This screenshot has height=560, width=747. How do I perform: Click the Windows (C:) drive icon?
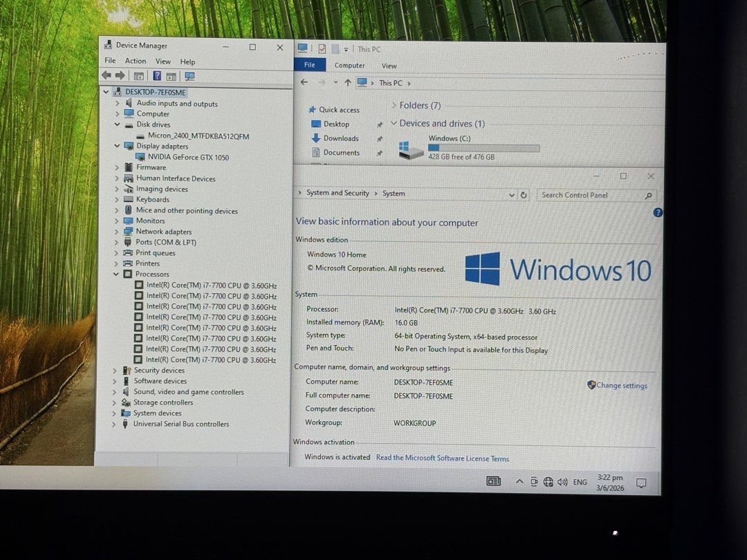411,150
